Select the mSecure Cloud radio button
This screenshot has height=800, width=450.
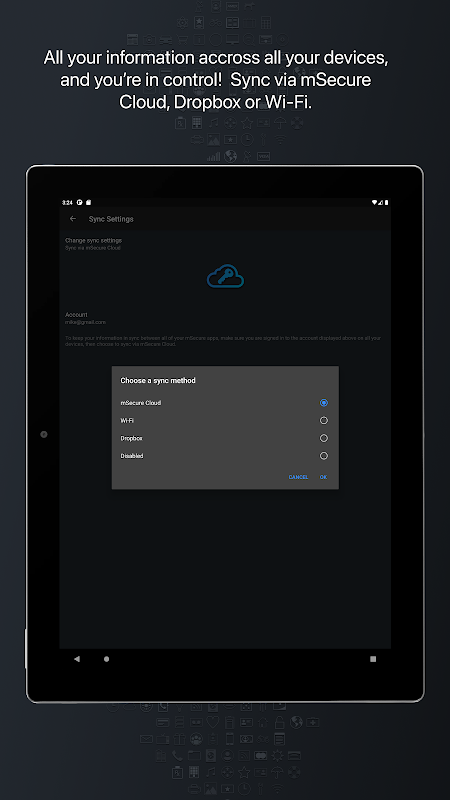(323, 403)
